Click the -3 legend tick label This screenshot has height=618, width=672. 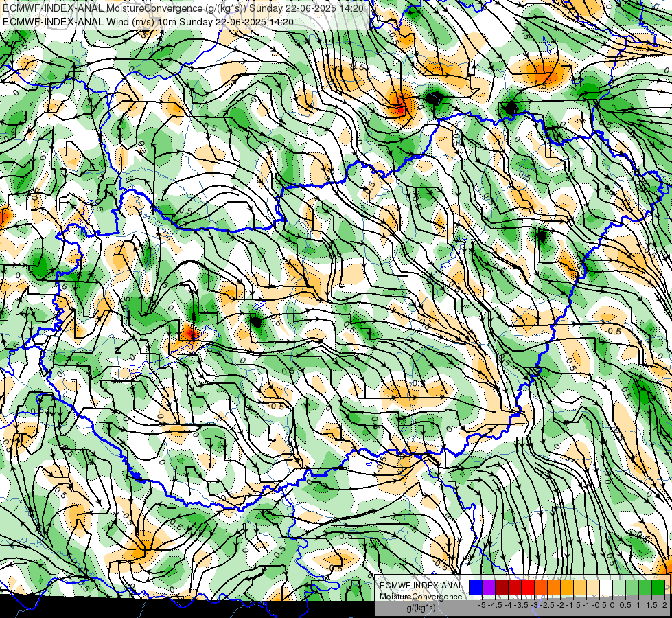(x=535, y=605)
